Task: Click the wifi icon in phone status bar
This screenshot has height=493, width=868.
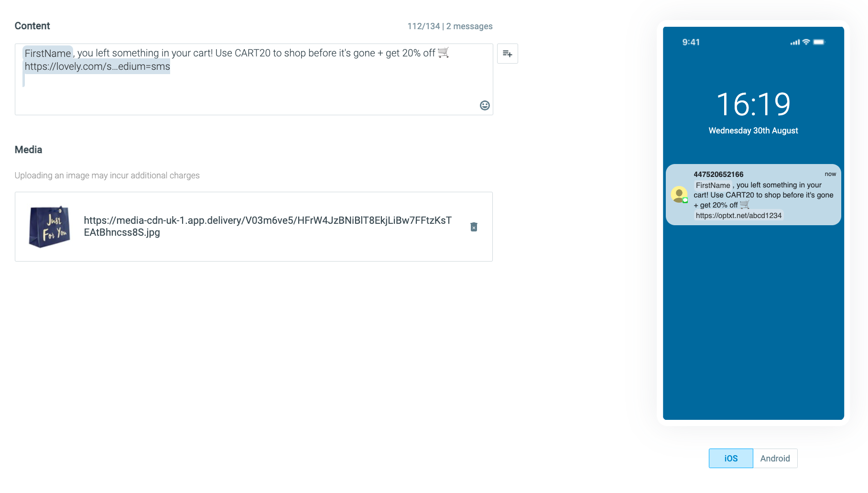Action: [x=806, y=42]
